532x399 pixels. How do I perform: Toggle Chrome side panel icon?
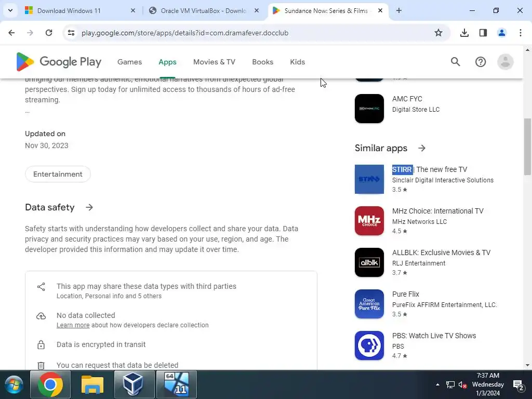click(x=483, y=33)
